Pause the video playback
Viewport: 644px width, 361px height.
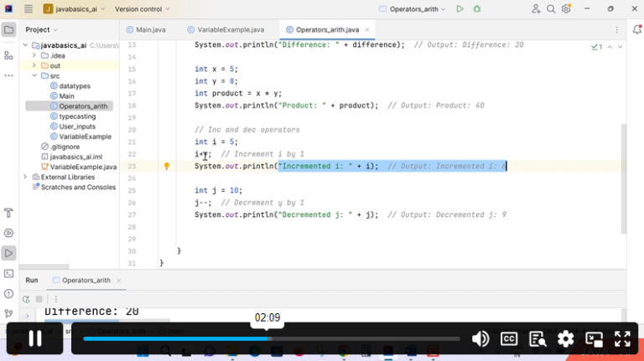35,338
